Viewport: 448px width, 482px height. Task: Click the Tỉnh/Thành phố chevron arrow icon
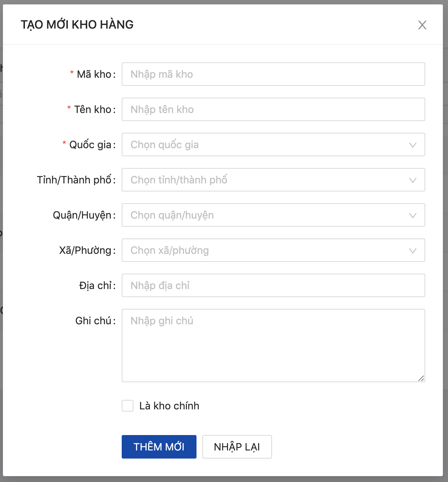(x=413, y=180)
